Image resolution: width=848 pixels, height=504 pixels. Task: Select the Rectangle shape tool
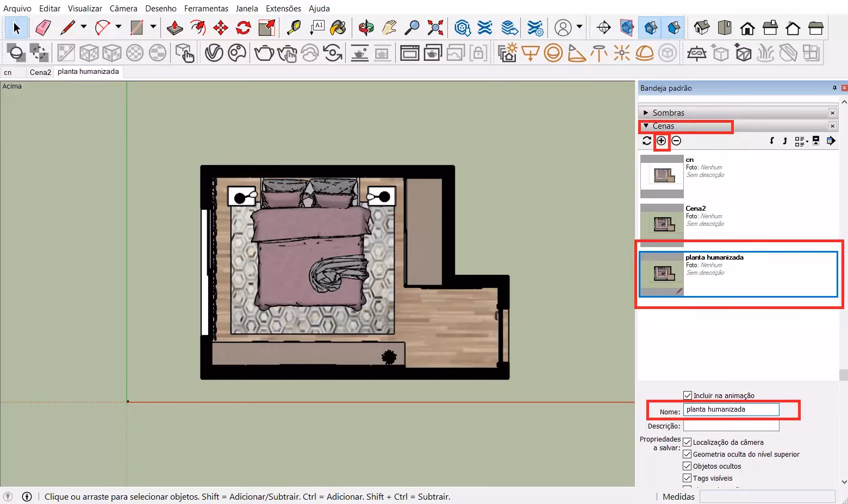(136, 28)
